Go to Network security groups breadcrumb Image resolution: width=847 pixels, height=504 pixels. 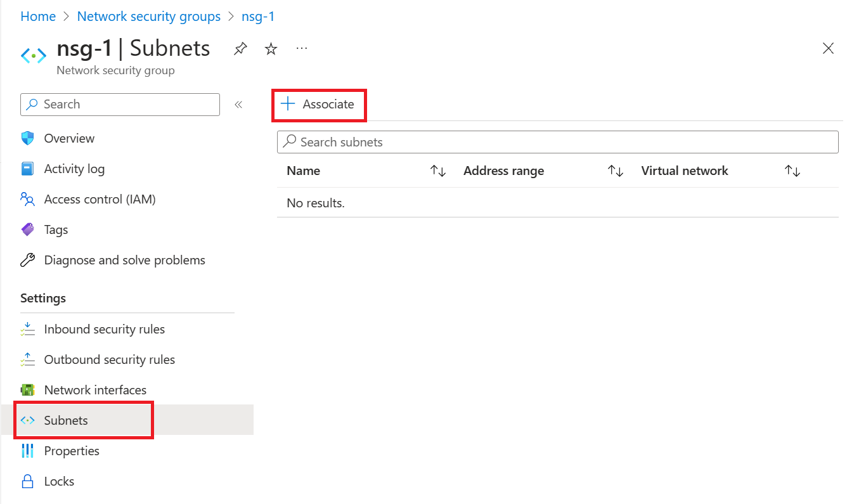(148, 16)
